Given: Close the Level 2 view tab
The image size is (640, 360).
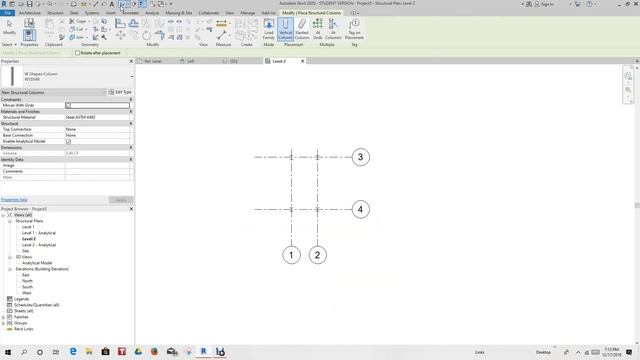Looking at the screenshot, I should click(x=302, y=61).
